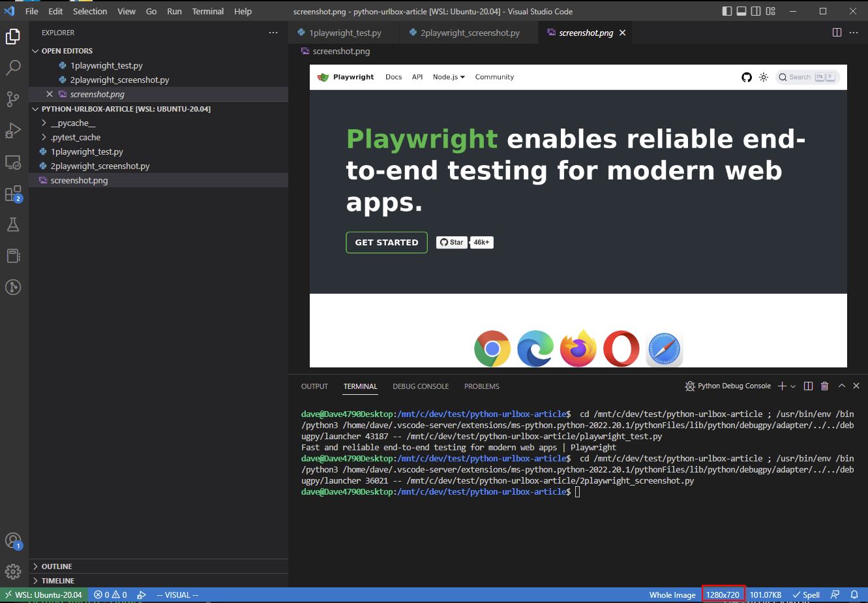Open the Search view in activity bar
This screenshot has width=868, height=603.
tap(13, 68)
